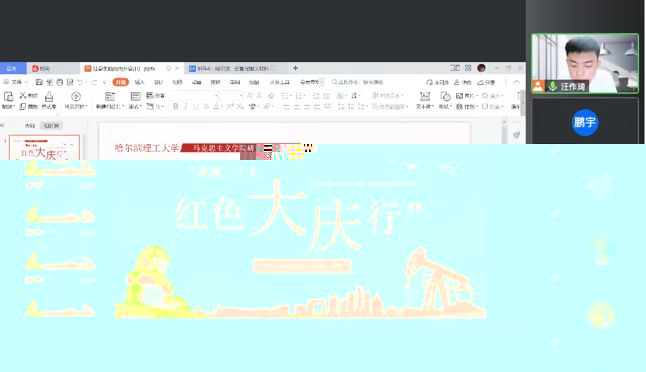Start slideshow from current slide play icon
Viewport: 646px width, 372px height.
76,96
